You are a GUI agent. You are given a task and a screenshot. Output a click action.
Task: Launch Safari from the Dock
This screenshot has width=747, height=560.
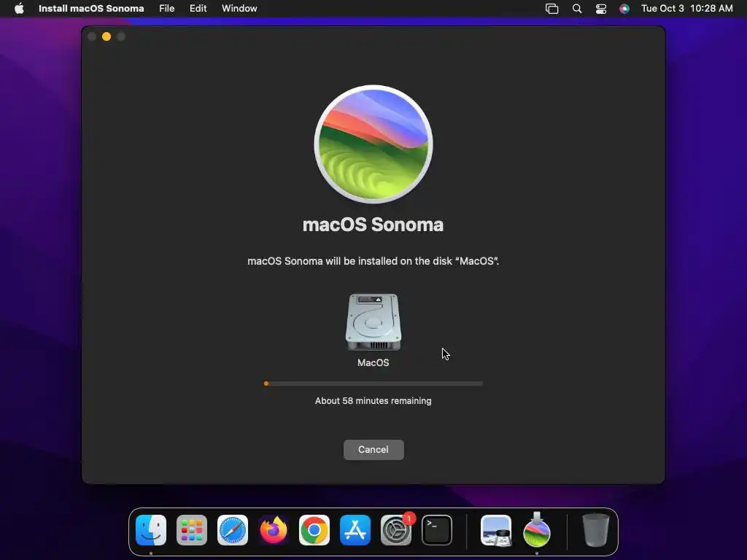pos(233,530)
